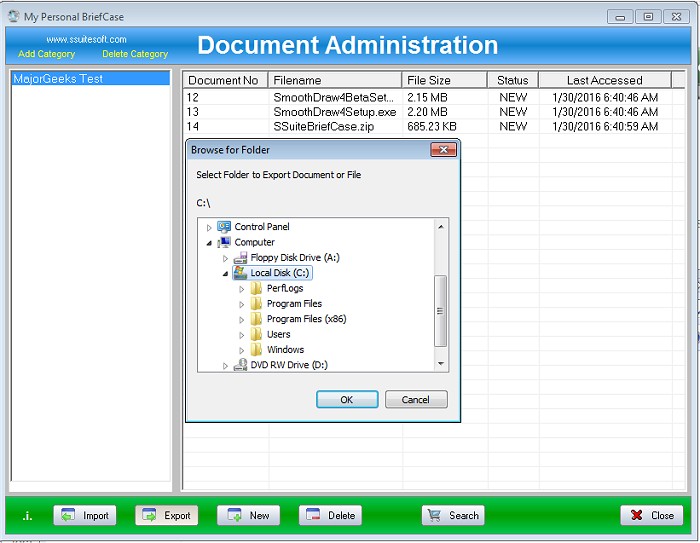This screenshot has height=543, width=700.
Task: Click the File Size column header
Action: click(444, 80)
